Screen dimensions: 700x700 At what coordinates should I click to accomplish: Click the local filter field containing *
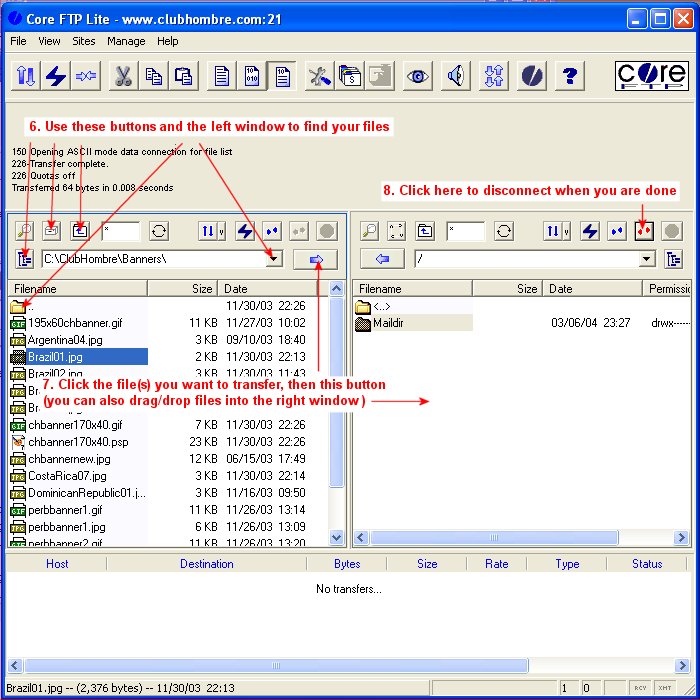tap(121, 231)
